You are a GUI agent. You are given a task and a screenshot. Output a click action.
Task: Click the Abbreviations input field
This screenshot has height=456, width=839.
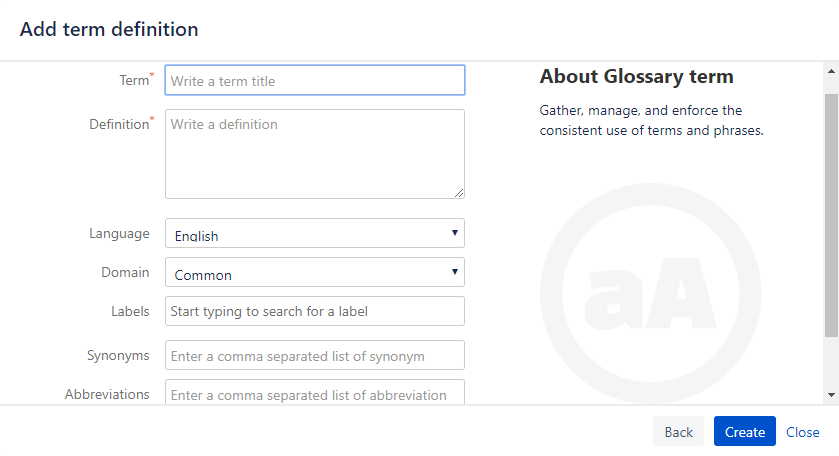click(314, 394)
